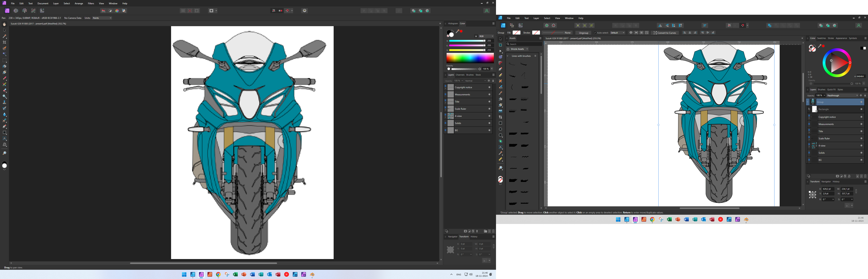The width and height of the screenshot is (868, 279).
Task: Toggle visibility of Rectangle layer in Designer
Action: click(x=861, y=109)
